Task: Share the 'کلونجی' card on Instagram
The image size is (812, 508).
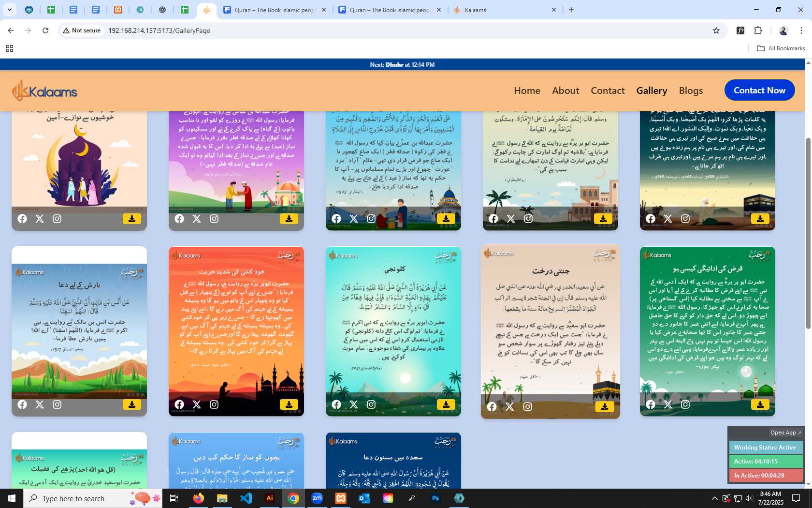Action: point(371,404)
